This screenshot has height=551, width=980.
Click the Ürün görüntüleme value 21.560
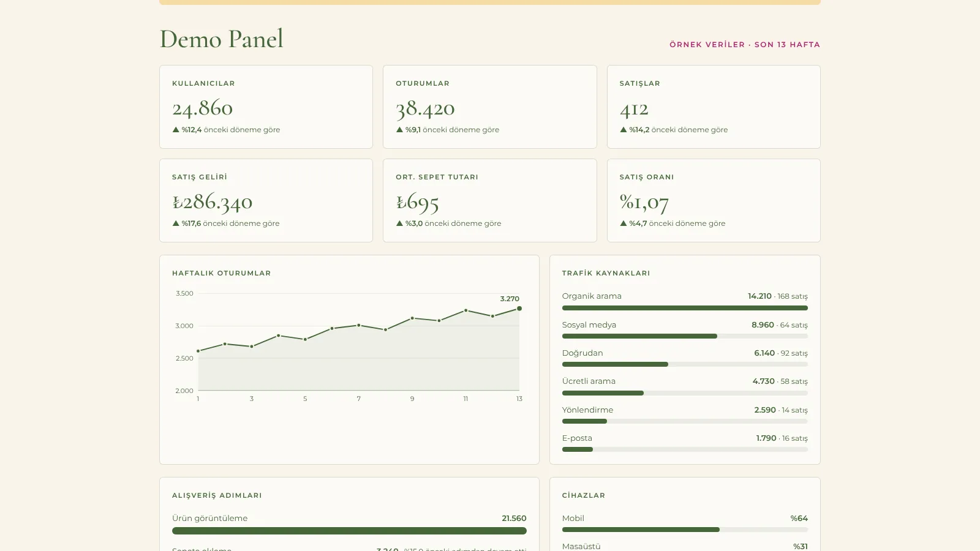click(x=514, y=519)
